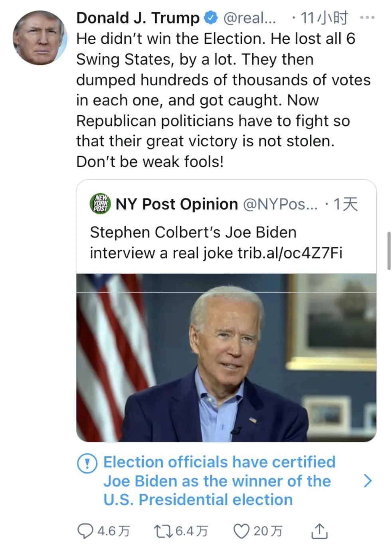Click the blue verified badge
The image size is (392, 549).
coord(211,18)
